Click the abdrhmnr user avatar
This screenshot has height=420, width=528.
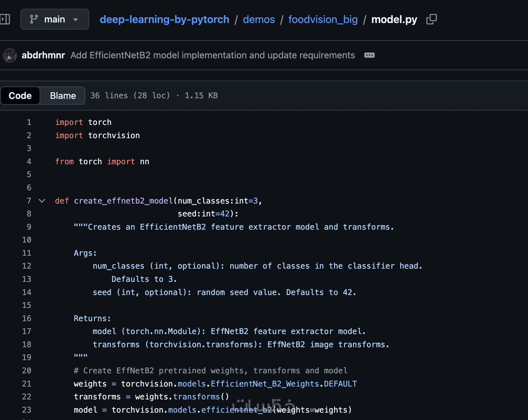click(x=10, y=55)
